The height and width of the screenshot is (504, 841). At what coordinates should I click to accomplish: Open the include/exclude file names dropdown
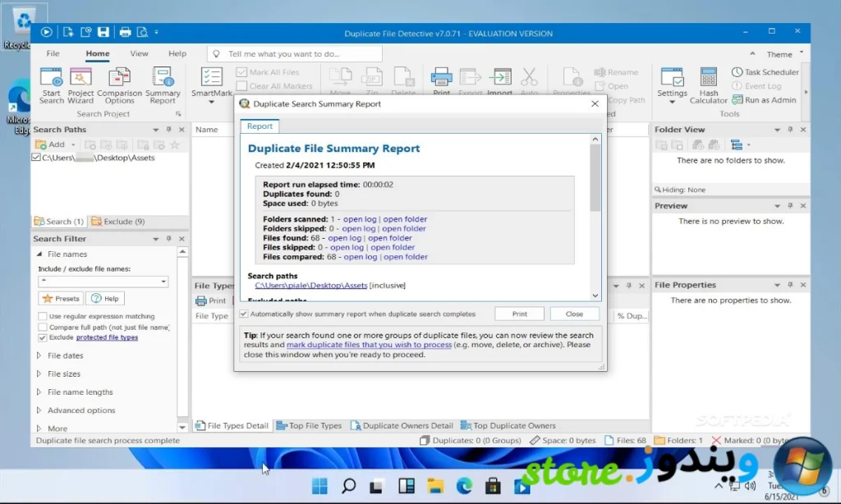163,282
